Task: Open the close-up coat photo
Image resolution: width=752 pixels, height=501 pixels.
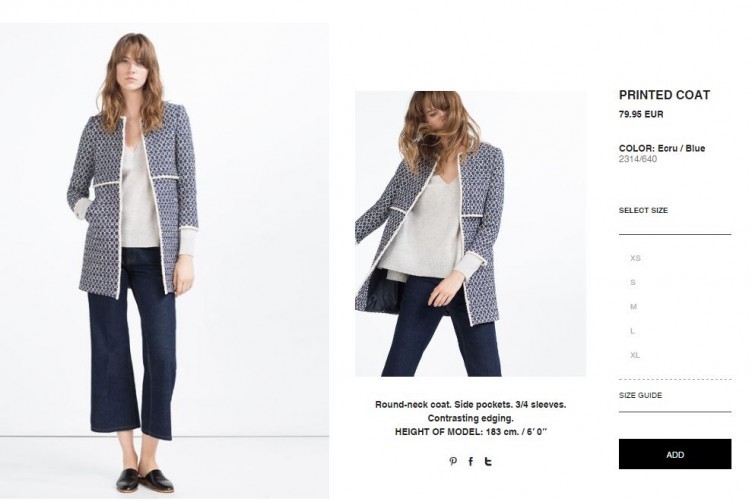Action: [470, 233]
